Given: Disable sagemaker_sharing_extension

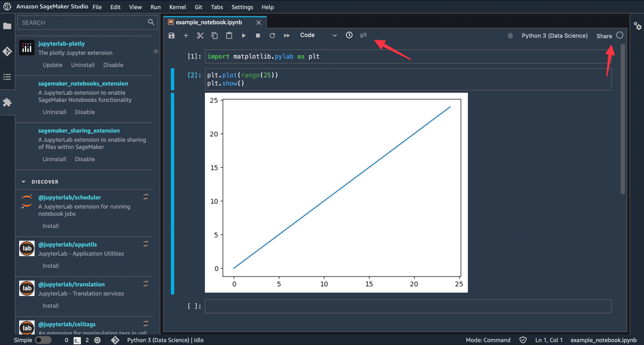Looking at the screenshot, I should (x=85, y=159).
